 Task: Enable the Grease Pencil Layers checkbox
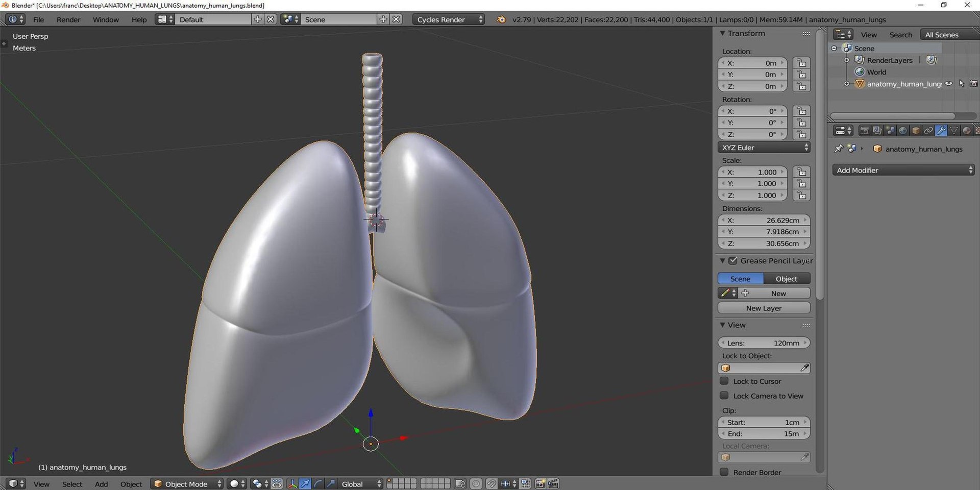point(733,260)
